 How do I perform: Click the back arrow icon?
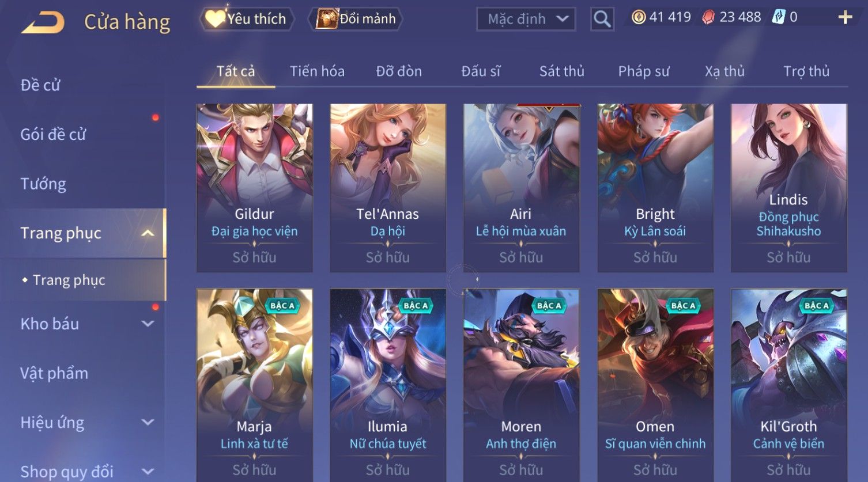(x=43, y=22)
